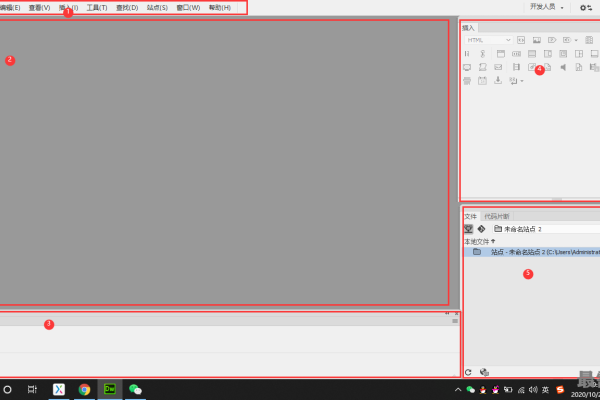Select the 文件 tab in the Files panel
Image resolution: width=600 pixels, height=400 pixels.
tap(471, 216)
